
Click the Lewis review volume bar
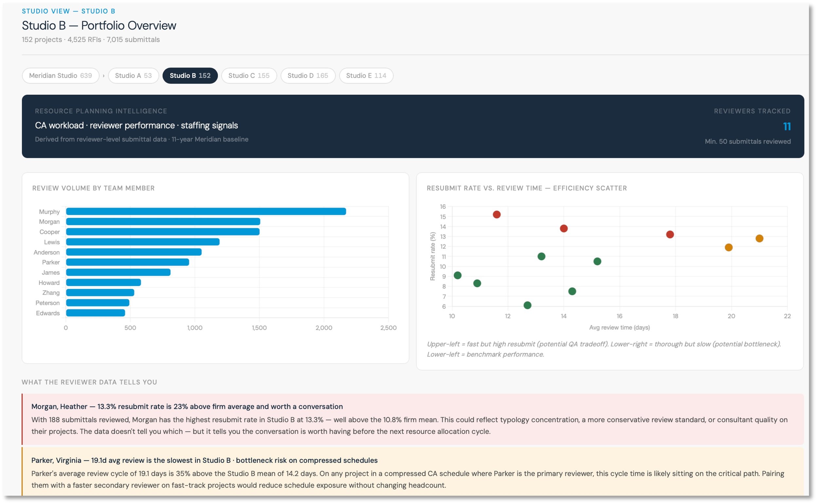(x=143, y=242)
